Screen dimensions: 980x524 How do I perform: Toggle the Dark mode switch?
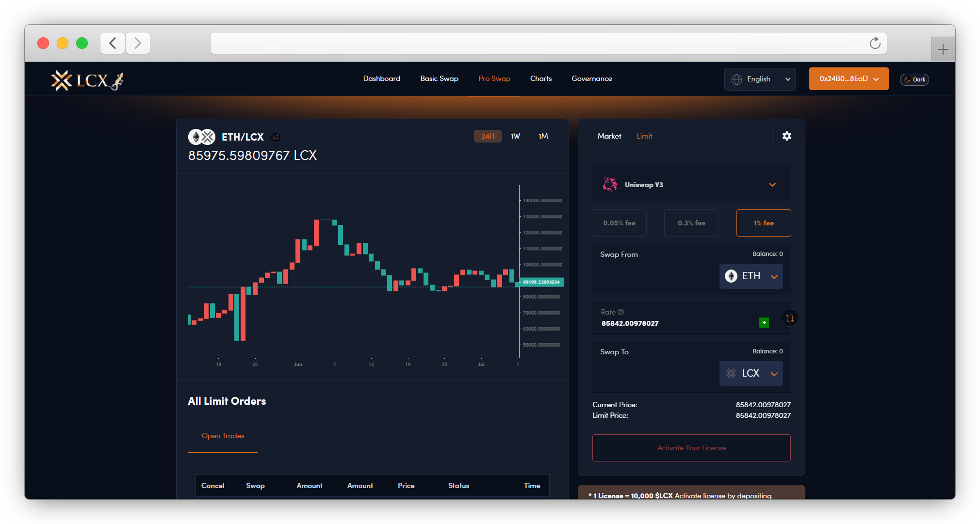click(x=915, y=79)
